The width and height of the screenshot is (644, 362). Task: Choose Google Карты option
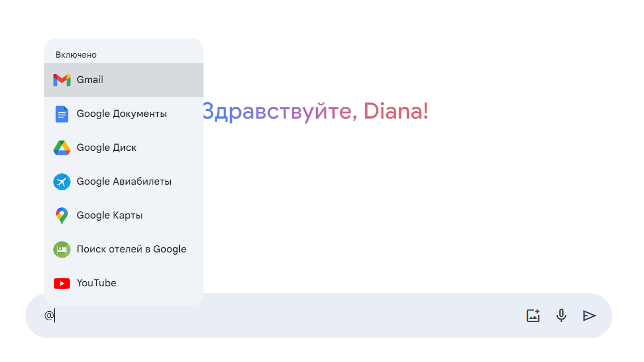click(110, 216)
